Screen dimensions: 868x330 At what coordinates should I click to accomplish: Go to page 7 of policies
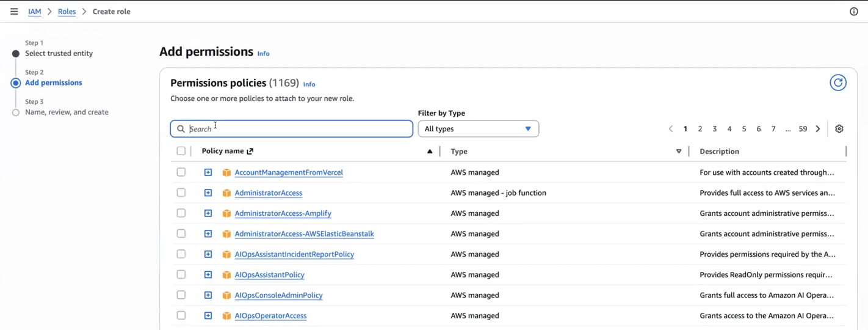pyautogui.click(x=773, y=129)
